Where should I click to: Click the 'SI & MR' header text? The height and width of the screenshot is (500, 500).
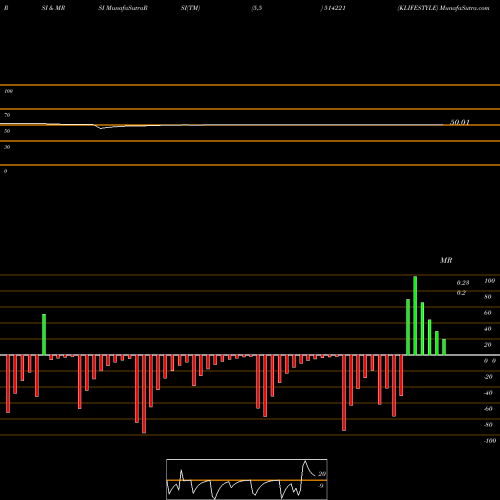pyautogui.click(x=53, y=8)
